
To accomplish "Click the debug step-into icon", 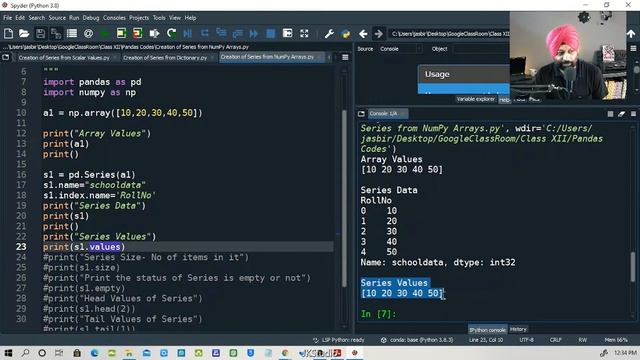I will pyautogui.click(x=221, y=33).
